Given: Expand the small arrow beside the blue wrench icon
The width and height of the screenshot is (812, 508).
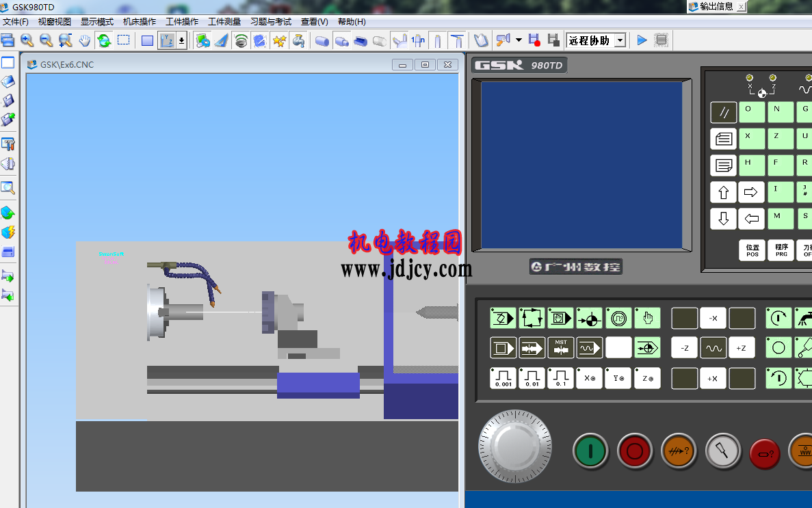Looking at the screenshot, I should click(519, 40).
